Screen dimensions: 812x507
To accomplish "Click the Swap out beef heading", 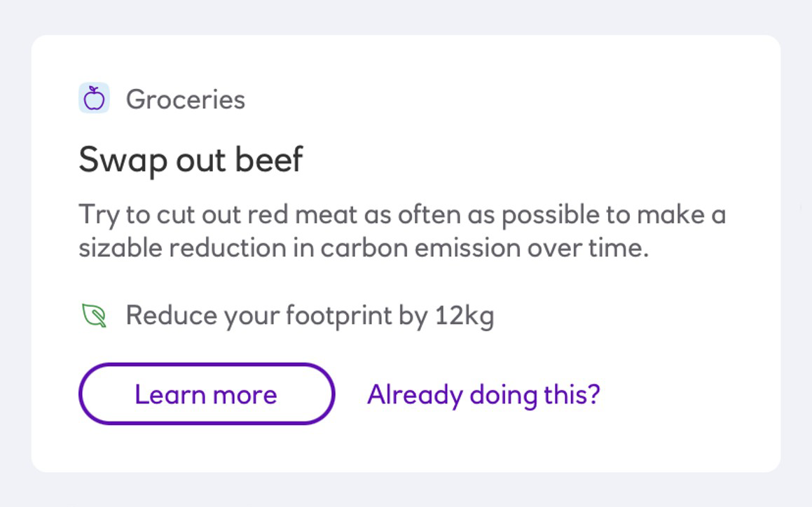I will pyautogui.click(x=191, y=160).
